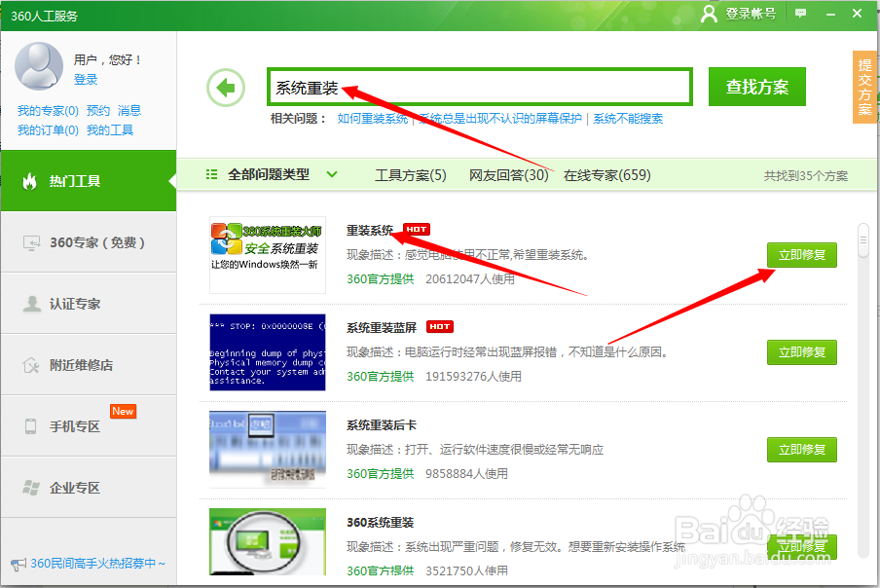Click the magnifier thumbnail for 360系统重装
Image resolution: width=880 pixels, height=588 pixels.
click(x=268, y=542)
